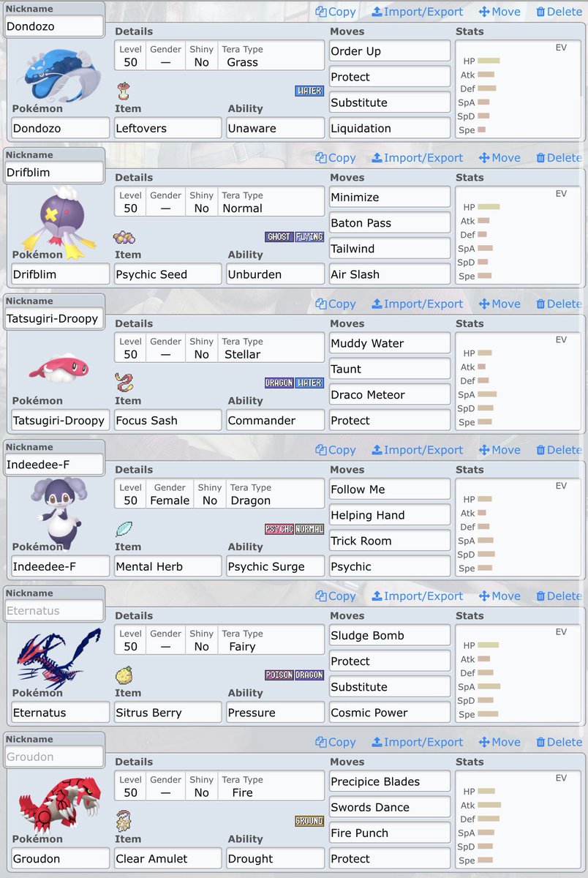The image size is (588, 878).
Task: Select the Precipice Blades move field
Action: click(x=390, y=781)
